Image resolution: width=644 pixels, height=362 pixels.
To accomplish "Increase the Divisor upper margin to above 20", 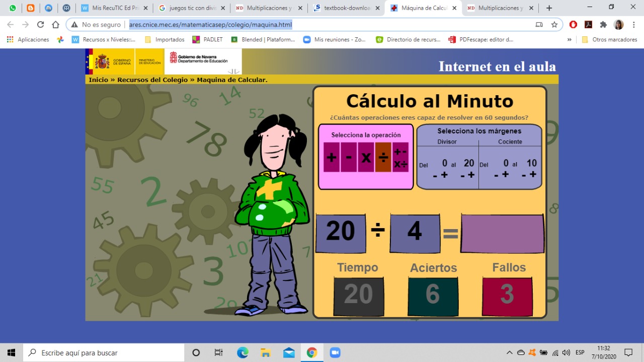I will coord(470,175).
